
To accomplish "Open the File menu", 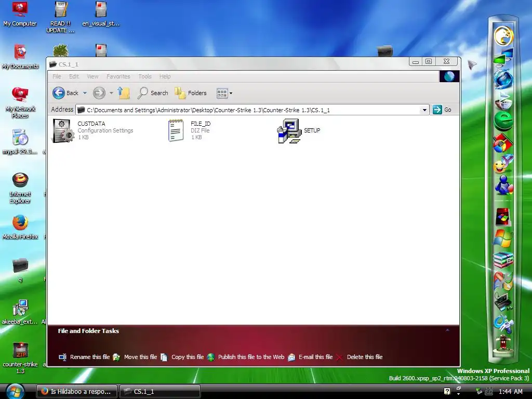I will click(57, 76).
